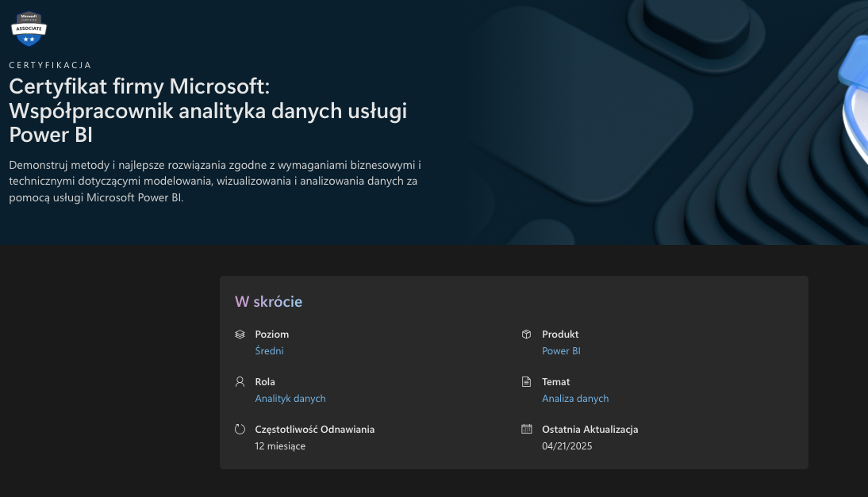This screenshot has width=868, height=497.
Task: Click the 12 miesiące value
Action: pos(280,445)
